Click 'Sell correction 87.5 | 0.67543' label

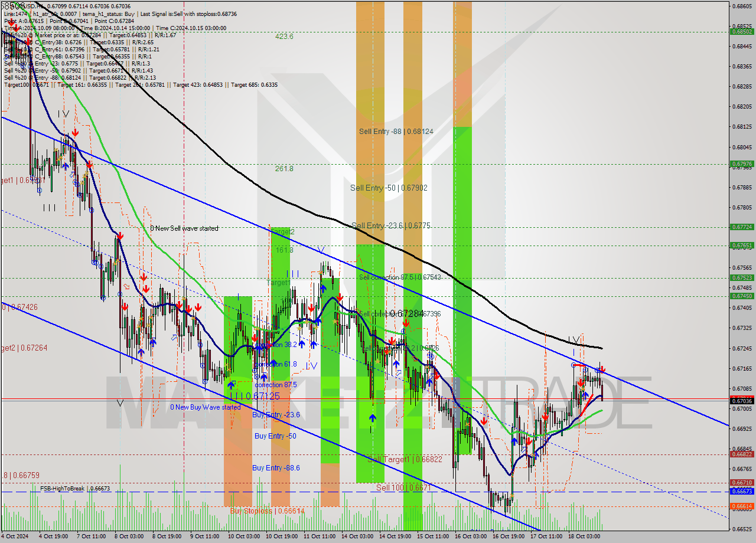point(400,277)
